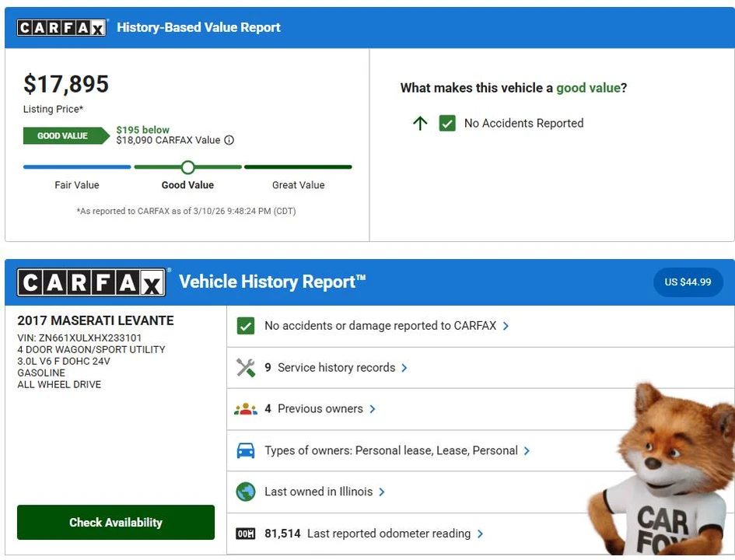Screen dimensions: 735x560
Task: Click the CARFAX logo in Value Report header
Action: coord(61,28)
